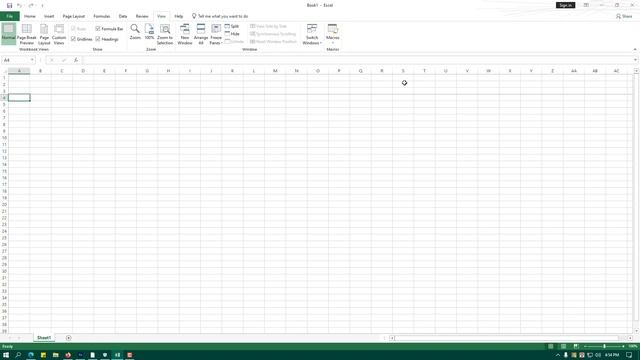Open the Name Box dropdown arrow
This screenshot has width=640, height=360.
[x=32, y=60]
